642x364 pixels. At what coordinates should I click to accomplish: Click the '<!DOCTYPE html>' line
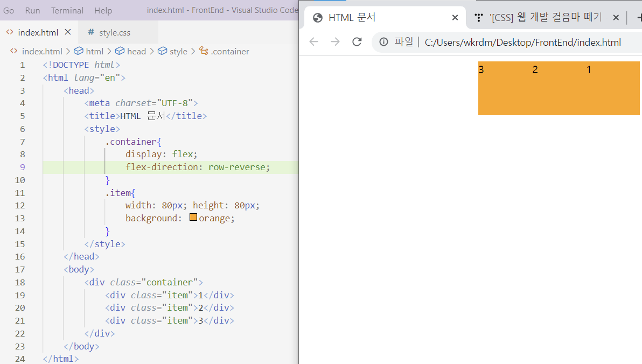coord(81,65)
